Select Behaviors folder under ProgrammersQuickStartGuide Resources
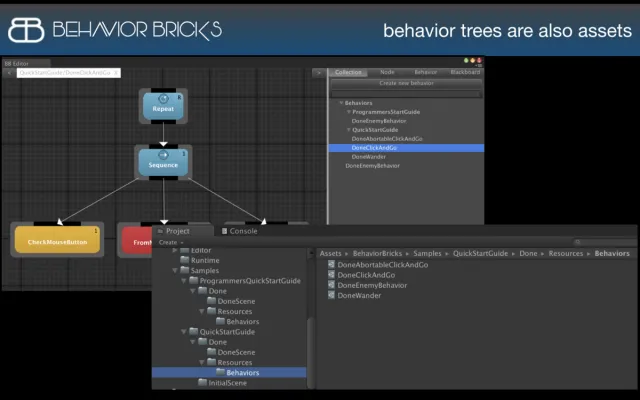 pos(238,322)
